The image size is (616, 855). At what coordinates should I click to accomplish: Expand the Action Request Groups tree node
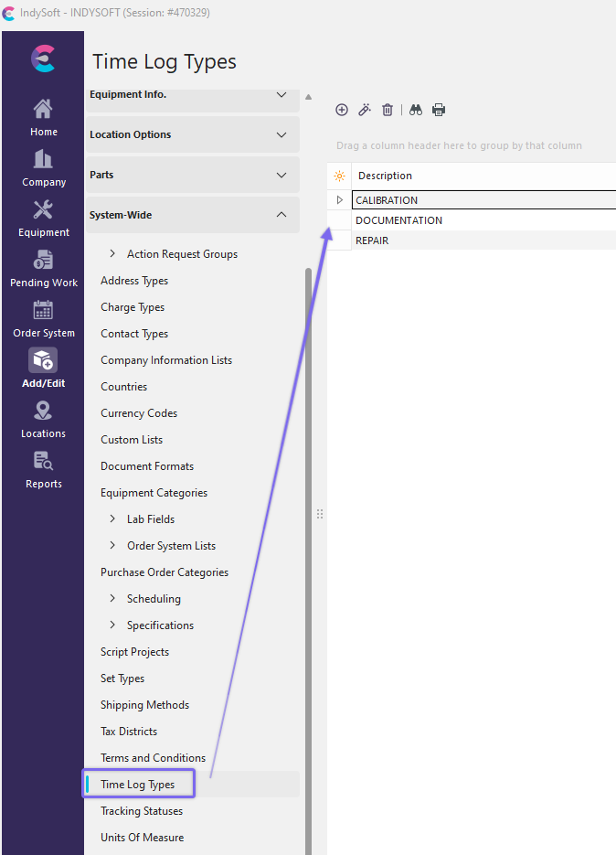(x=112, y=254)
